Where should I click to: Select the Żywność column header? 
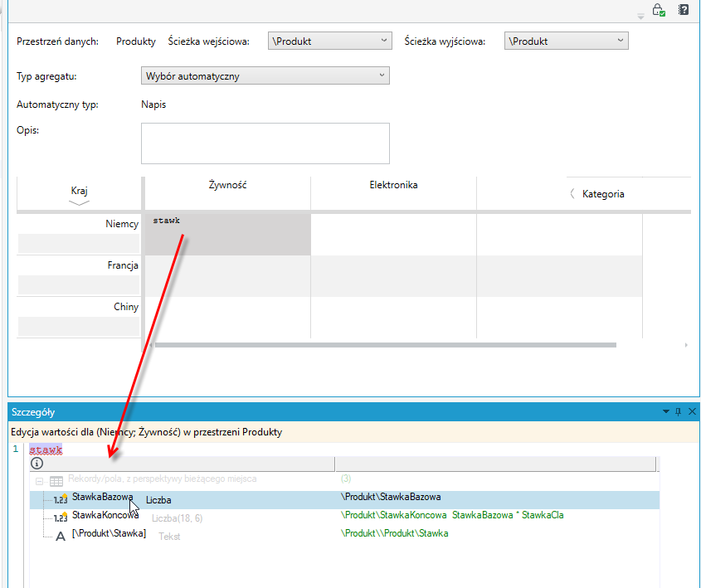pyautogui.click(x=227, y=185)
